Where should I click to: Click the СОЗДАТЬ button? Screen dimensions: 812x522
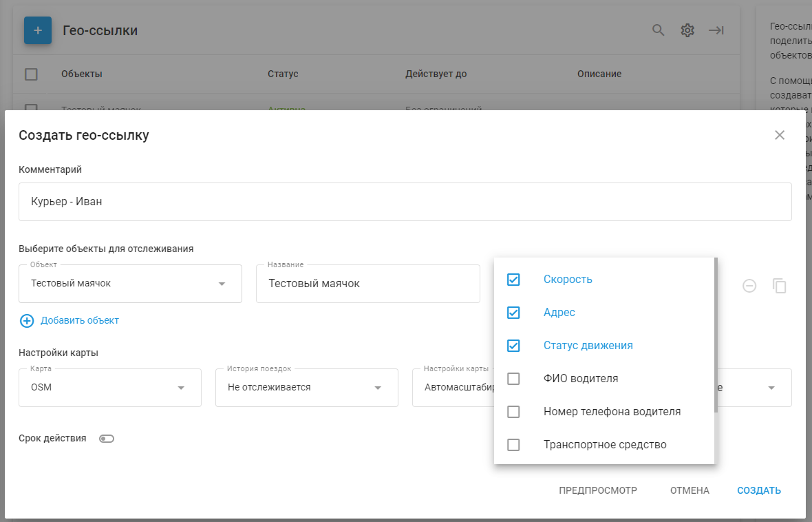[x=759, y=491]
